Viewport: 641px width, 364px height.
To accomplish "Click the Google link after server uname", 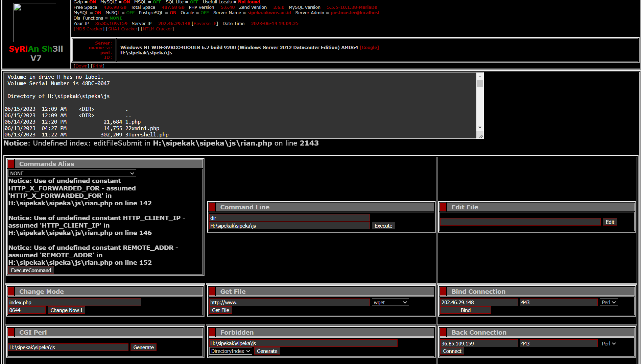I will coord(370,48).
